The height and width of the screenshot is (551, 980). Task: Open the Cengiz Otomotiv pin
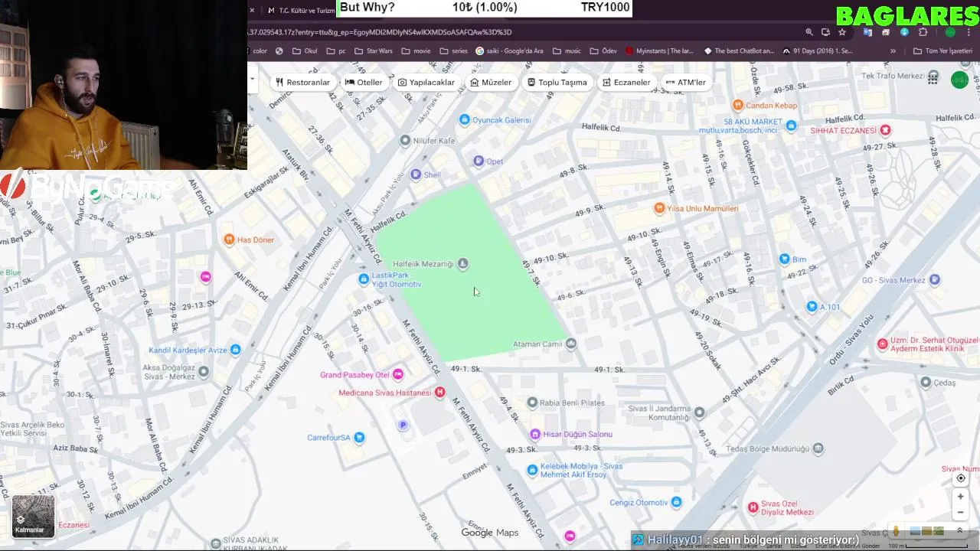[x=676, y=502]
